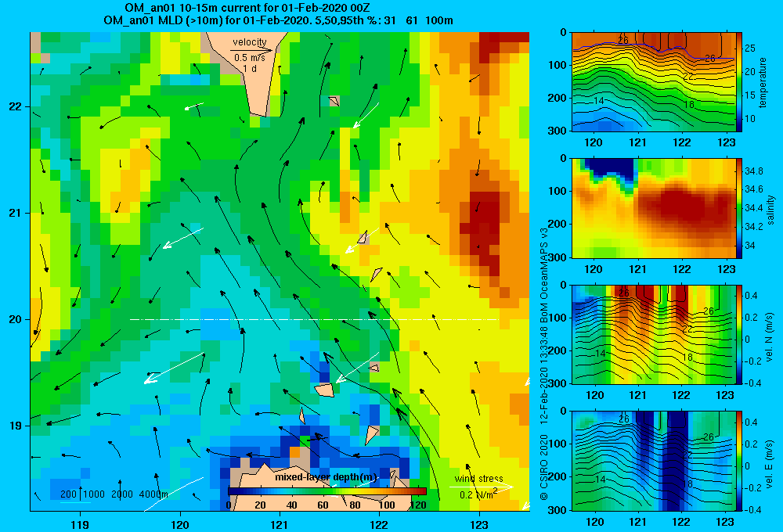Click the "34.2" salinity color bar tick
This screenshot has width=783, height=532.
click(753, 227)
